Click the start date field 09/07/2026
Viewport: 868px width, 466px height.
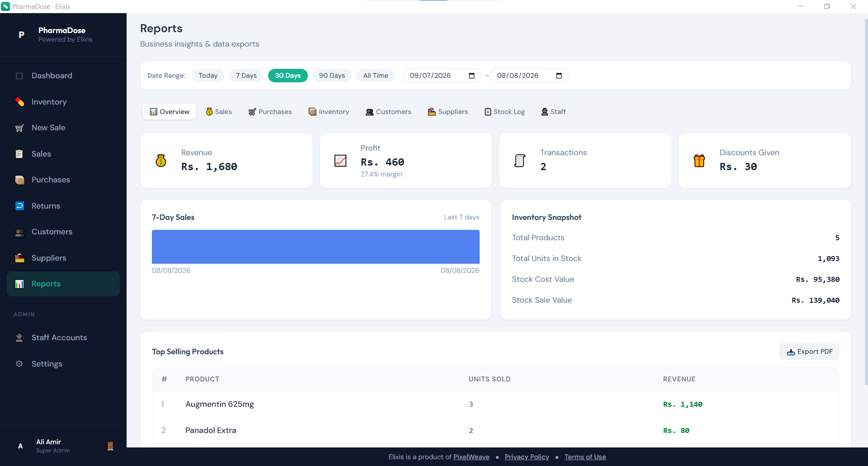tap(442, 76)
